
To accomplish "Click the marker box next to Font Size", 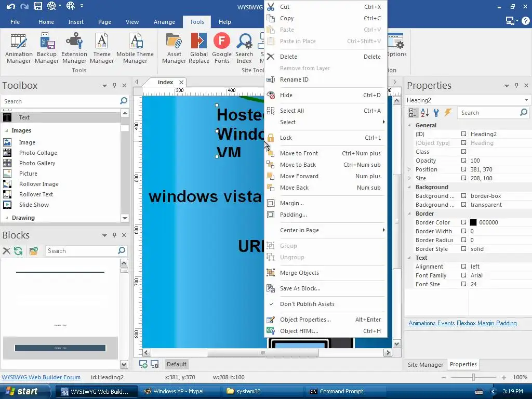I will tap(463, 284).
